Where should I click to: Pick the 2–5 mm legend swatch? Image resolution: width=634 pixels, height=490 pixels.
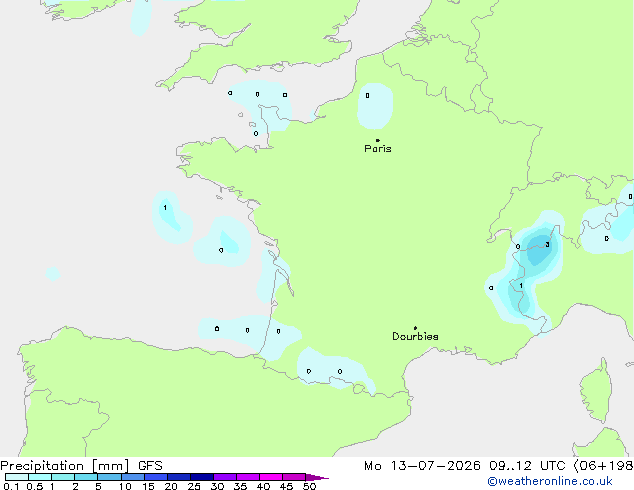pyautogui.click(x=86, y=477)
